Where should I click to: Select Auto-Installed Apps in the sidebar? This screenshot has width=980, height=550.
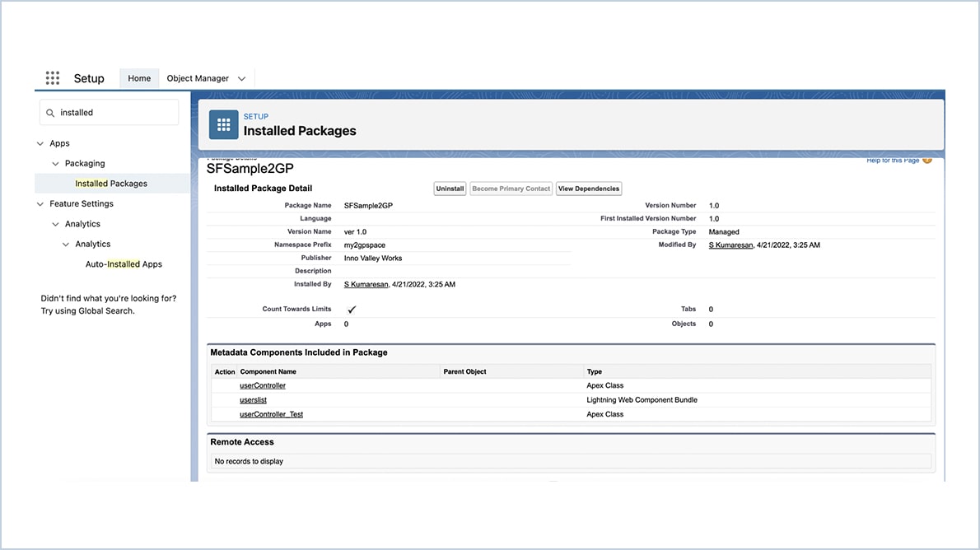(124, 263)
